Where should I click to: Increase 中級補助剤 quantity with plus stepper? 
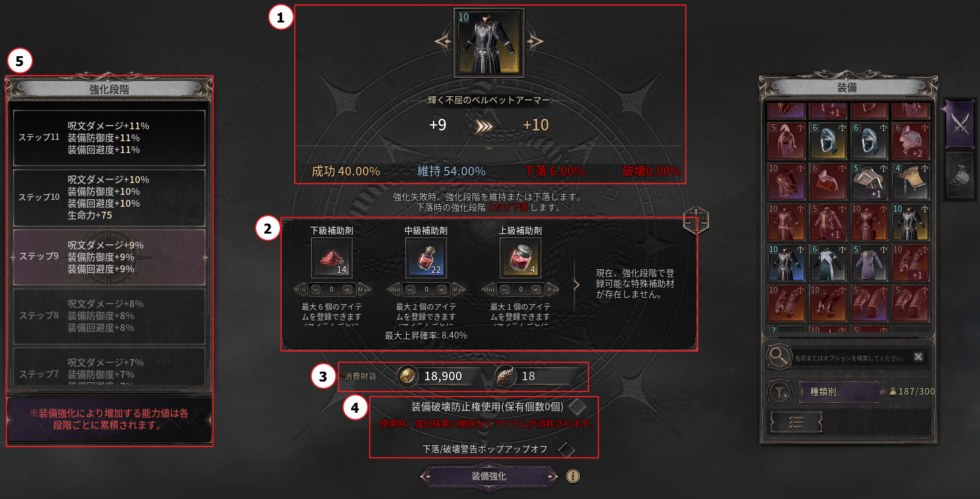point(442,289)
